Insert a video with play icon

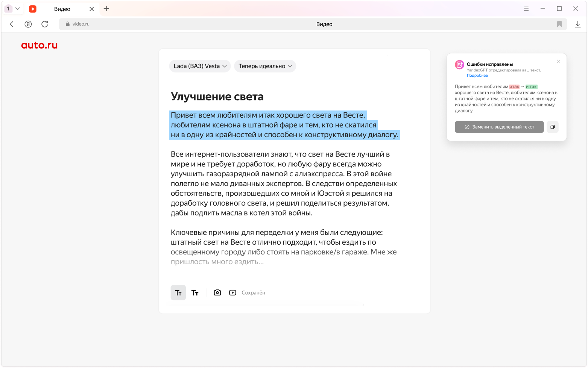tap(232, 292)
